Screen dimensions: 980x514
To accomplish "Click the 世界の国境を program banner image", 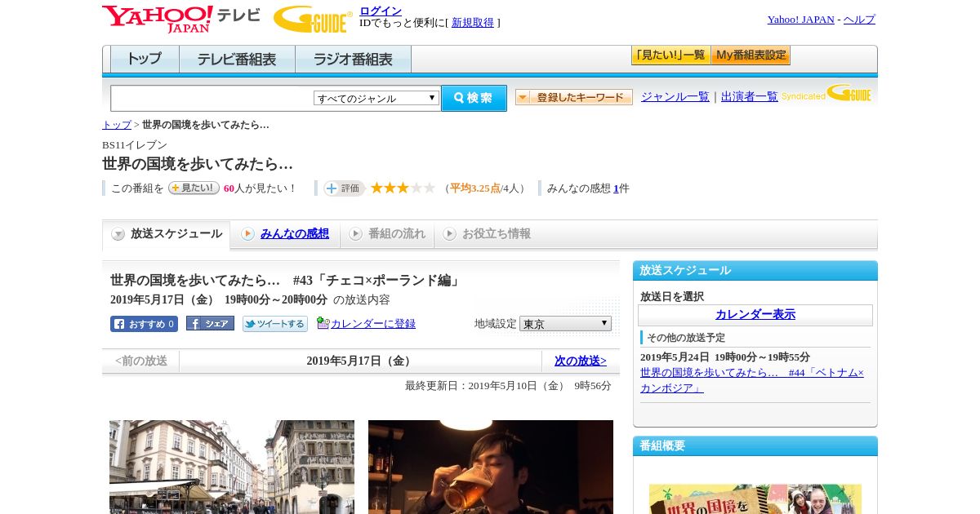I will point(755,498).
